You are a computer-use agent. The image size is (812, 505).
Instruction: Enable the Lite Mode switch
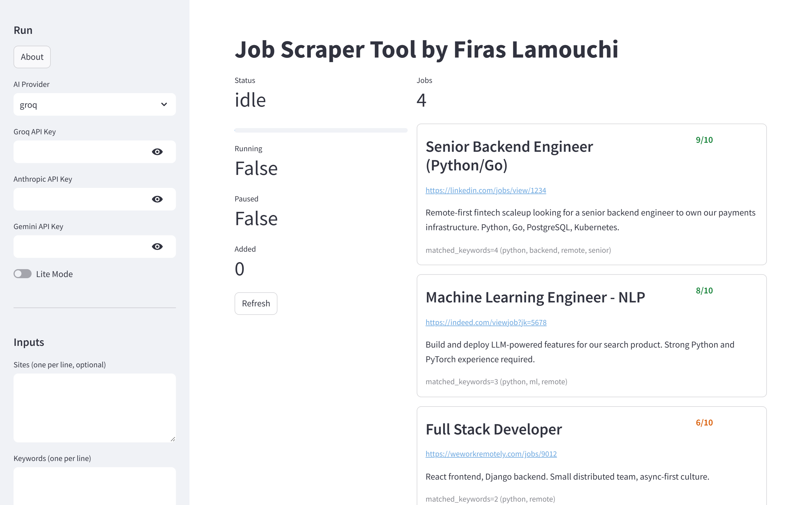(23, 274)
